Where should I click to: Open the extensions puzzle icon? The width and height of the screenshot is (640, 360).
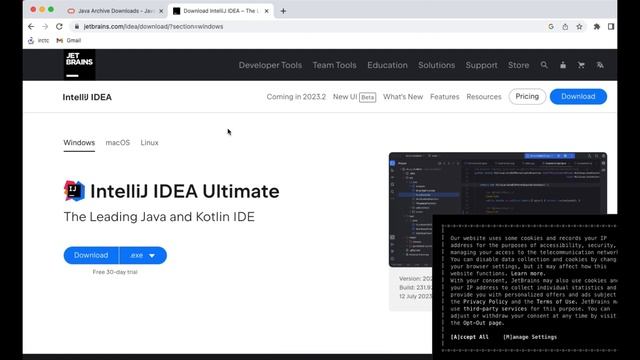pos(597,27)
